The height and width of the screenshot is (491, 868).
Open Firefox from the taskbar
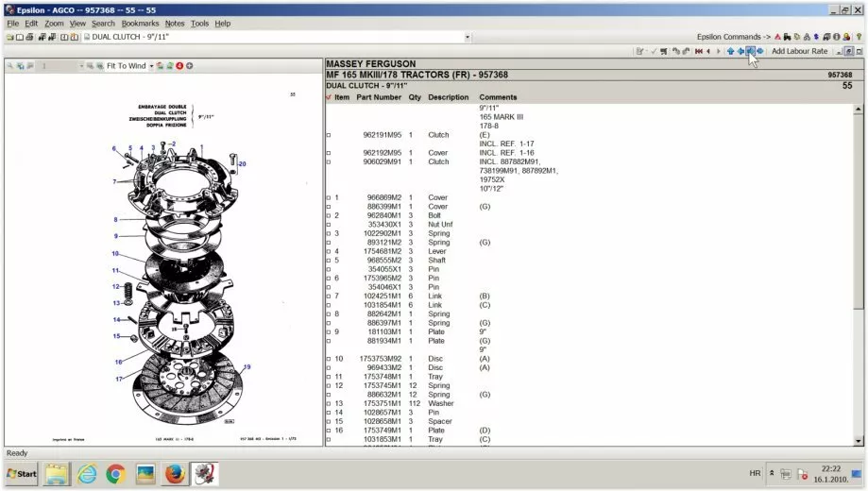tap(175, 474)
